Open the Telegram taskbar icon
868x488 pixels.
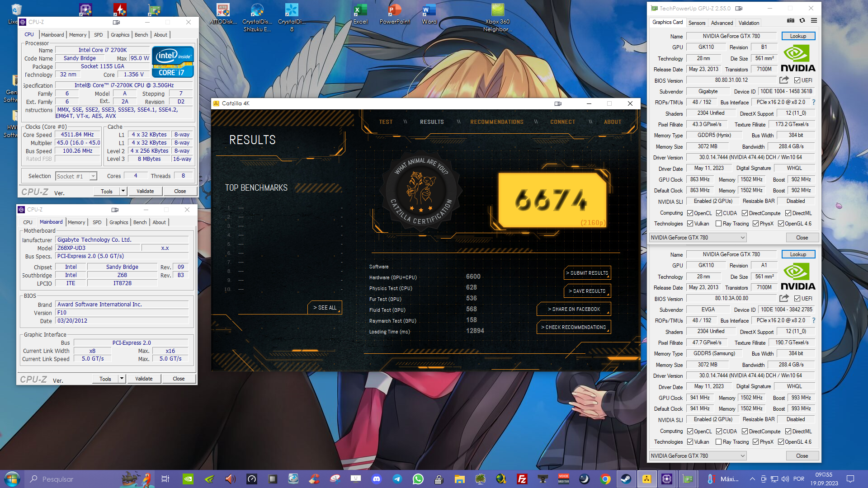click(397, 479)
